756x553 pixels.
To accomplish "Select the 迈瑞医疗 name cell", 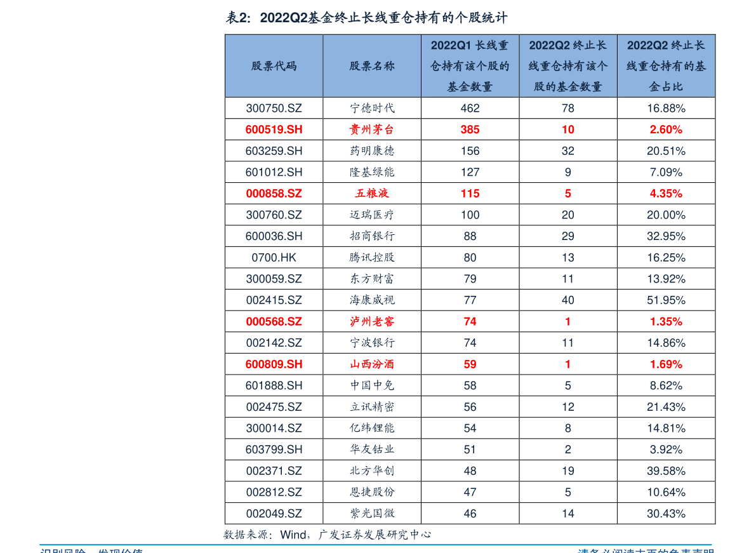I will tap(372, 215).
